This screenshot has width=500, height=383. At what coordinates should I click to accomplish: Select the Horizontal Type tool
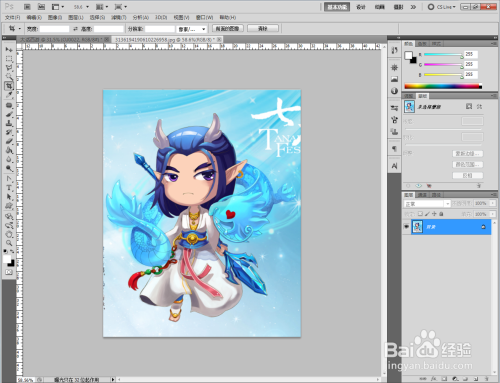coord(9,188)
